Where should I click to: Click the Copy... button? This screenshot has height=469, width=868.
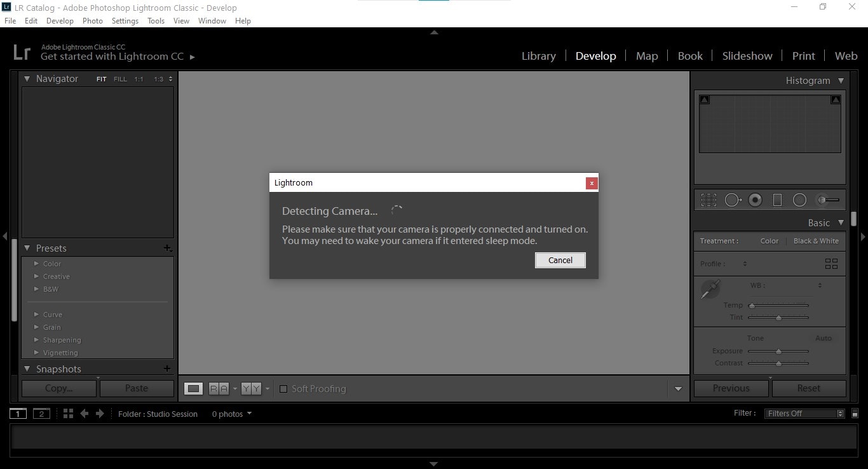pyautogui.click(x=59, y=388)
